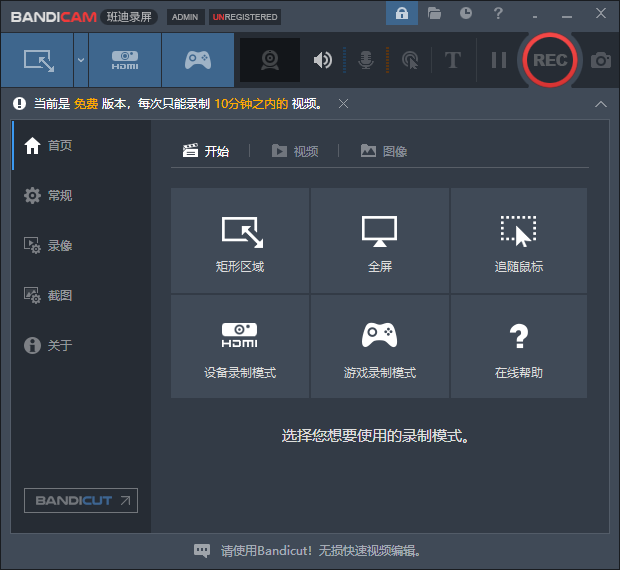Open the recording mode dropdown arrow
Screen dimensions: 620x570
coord(81,60)
